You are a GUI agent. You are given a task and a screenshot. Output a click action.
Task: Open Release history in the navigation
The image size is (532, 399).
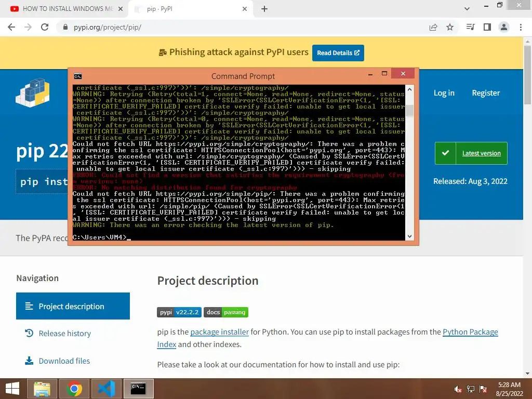click(x=65, y=334)
